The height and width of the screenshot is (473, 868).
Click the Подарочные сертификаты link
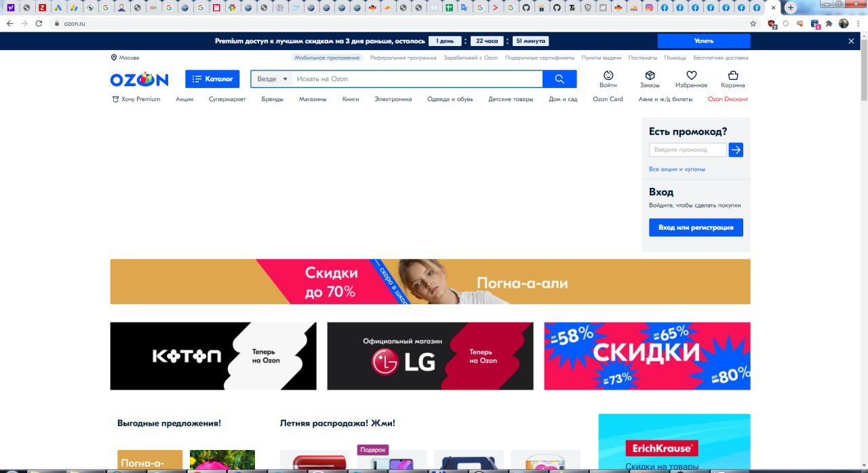coord(540,58)
